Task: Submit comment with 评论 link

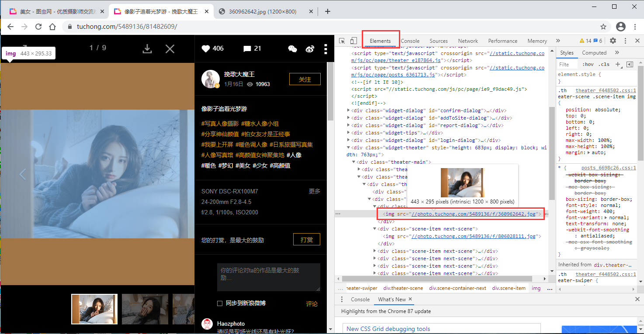Action: [312, 304]
